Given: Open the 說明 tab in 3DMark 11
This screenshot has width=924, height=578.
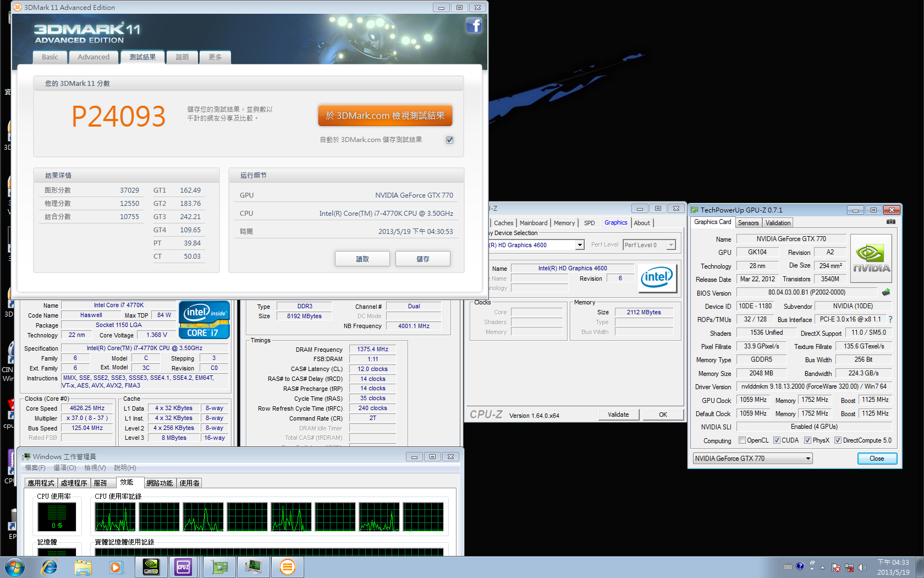Looking at the screenshot, I should 182,57.
